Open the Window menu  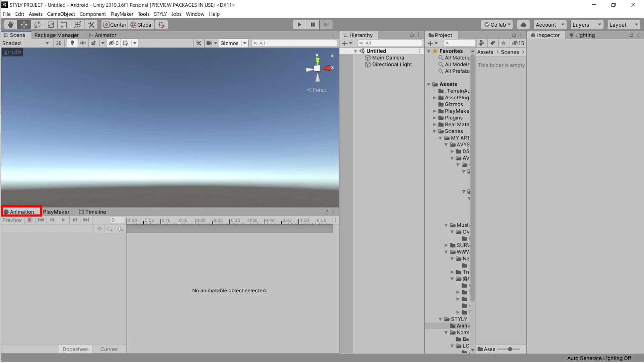pos(195,14)
